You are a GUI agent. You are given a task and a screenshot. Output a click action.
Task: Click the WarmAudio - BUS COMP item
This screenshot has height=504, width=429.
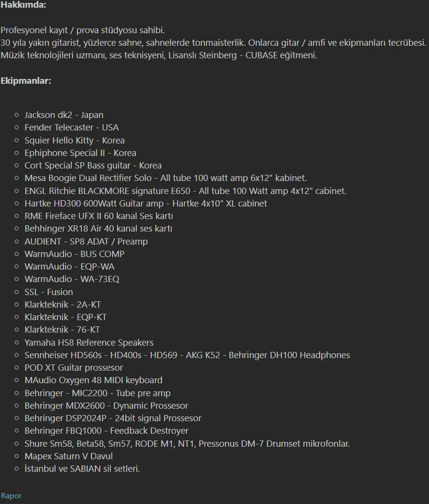(x=75, y=254)
